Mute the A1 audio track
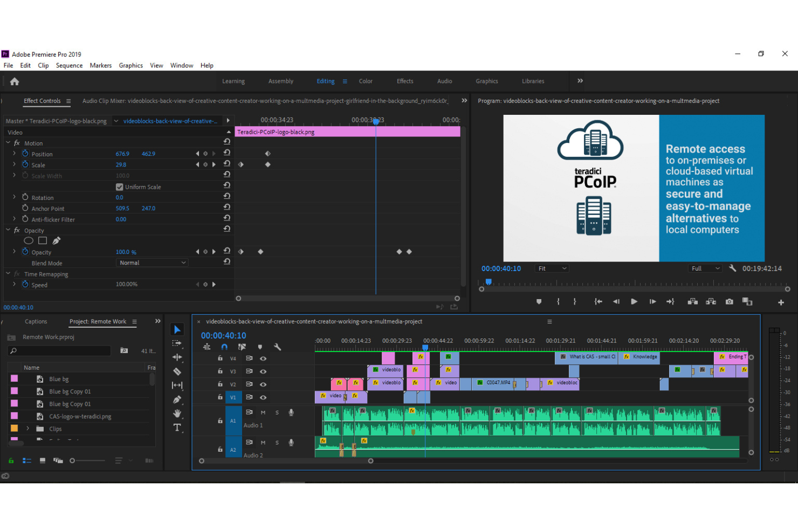Viewport: 798px width, 532px height. pos(263,412)
